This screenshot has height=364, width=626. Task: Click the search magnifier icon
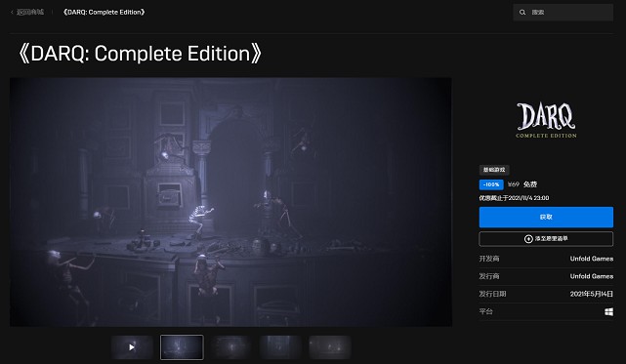coord(522,13)
